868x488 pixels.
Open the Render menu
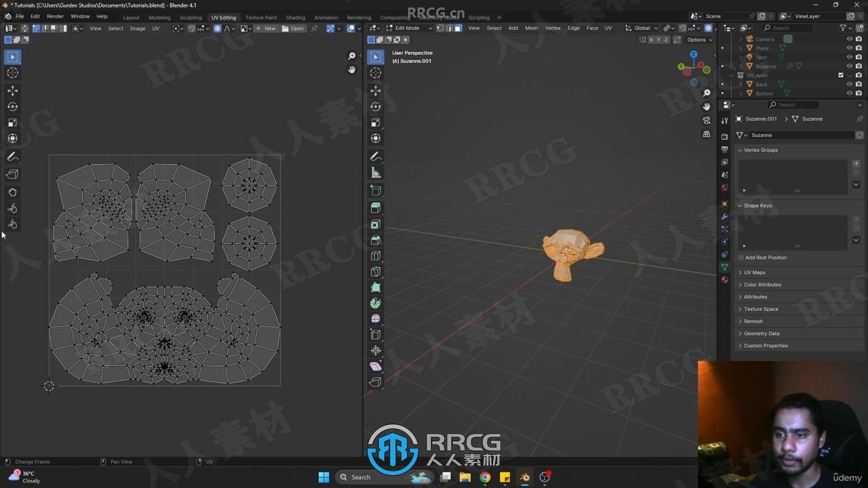point(55,16)
